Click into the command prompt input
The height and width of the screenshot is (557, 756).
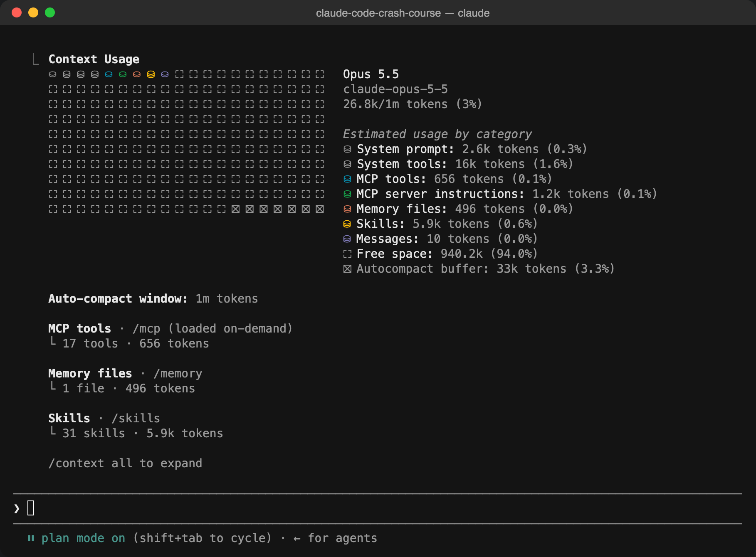378,508
